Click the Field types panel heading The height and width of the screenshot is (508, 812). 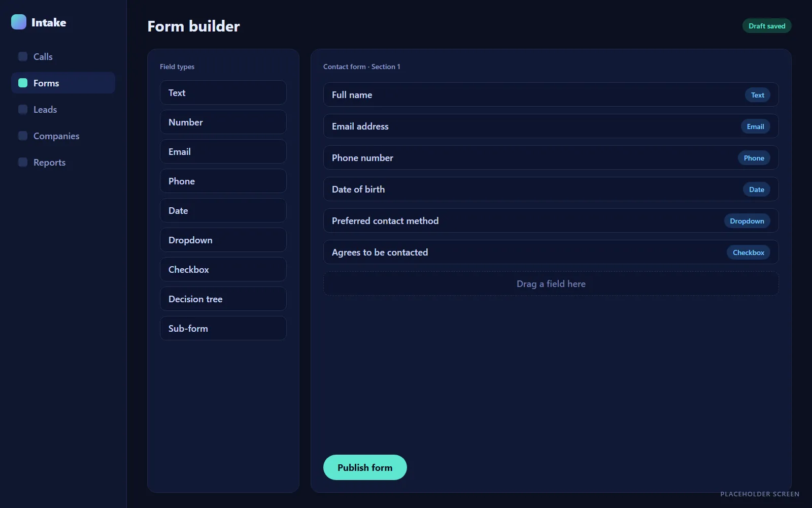(x=177, y=67)
